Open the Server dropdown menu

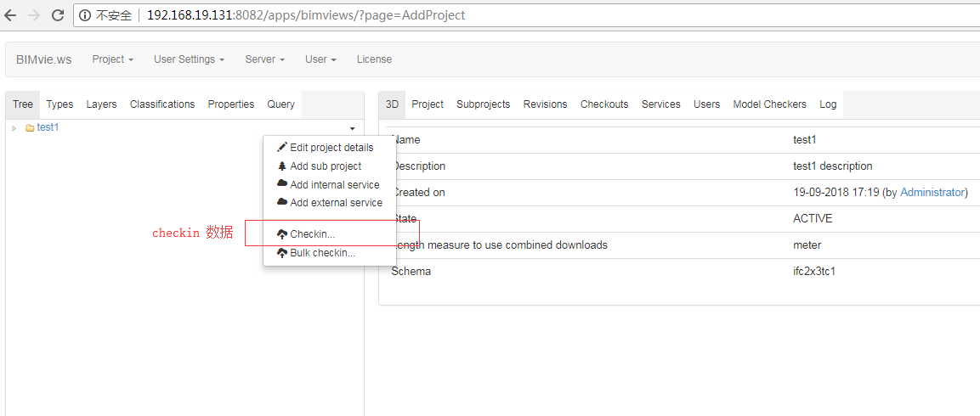point(264,59)
